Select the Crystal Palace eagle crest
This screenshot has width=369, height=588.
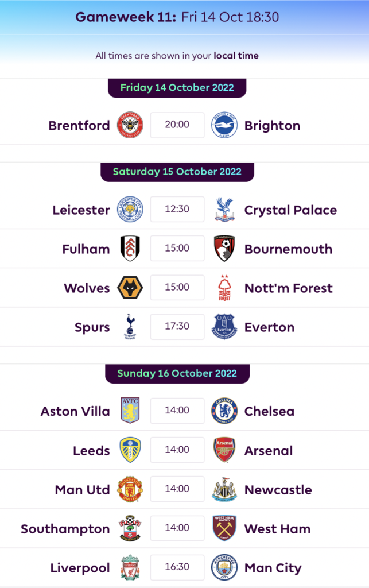click(224, 209)
